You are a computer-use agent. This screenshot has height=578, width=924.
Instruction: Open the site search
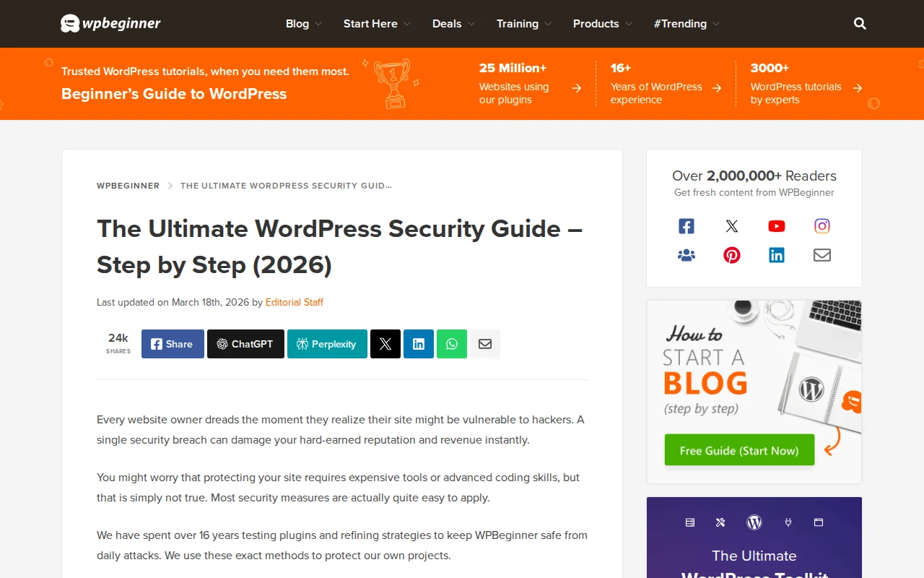tap(859, 23)
